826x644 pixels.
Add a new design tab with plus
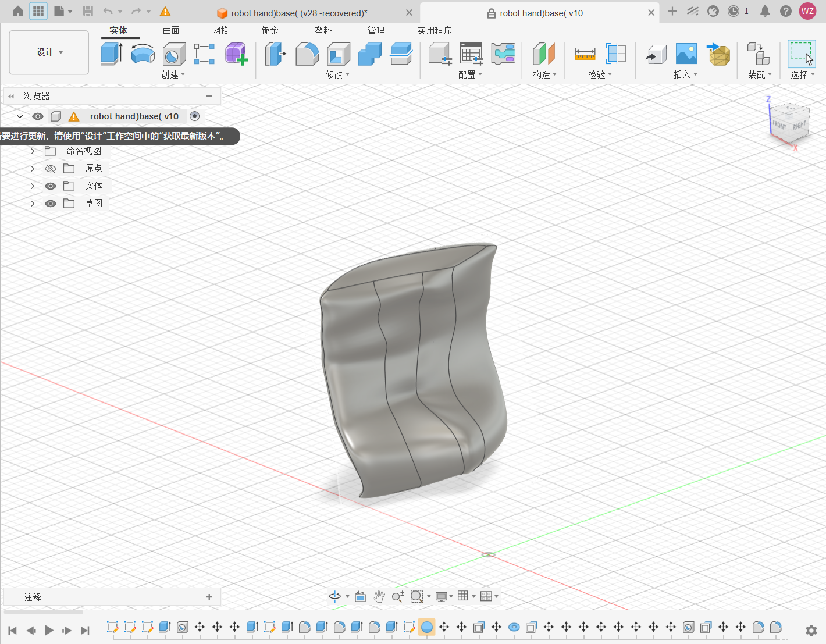[x=672, y=11]
